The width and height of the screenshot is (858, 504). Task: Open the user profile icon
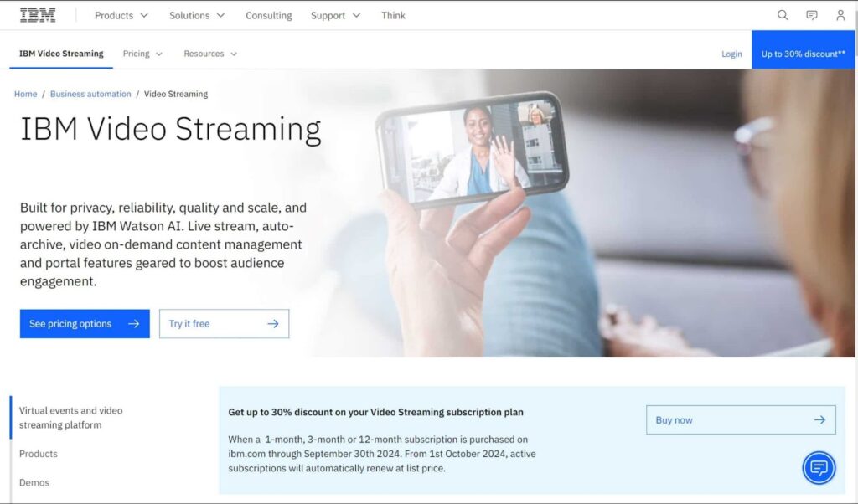point(840,15)
